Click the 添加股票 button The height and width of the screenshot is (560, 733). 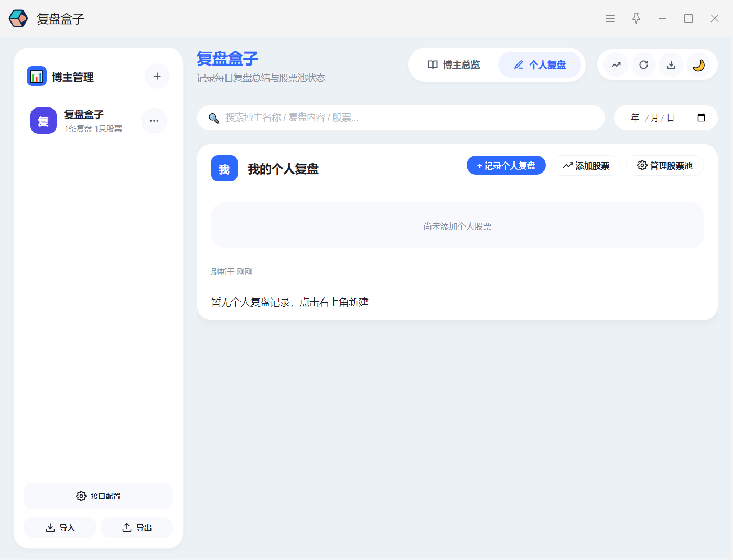586,166
